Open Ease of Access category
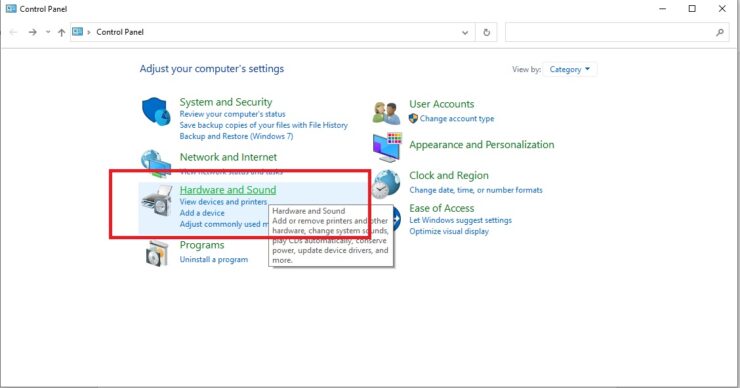The image size is (740, 388). (441, 208)
